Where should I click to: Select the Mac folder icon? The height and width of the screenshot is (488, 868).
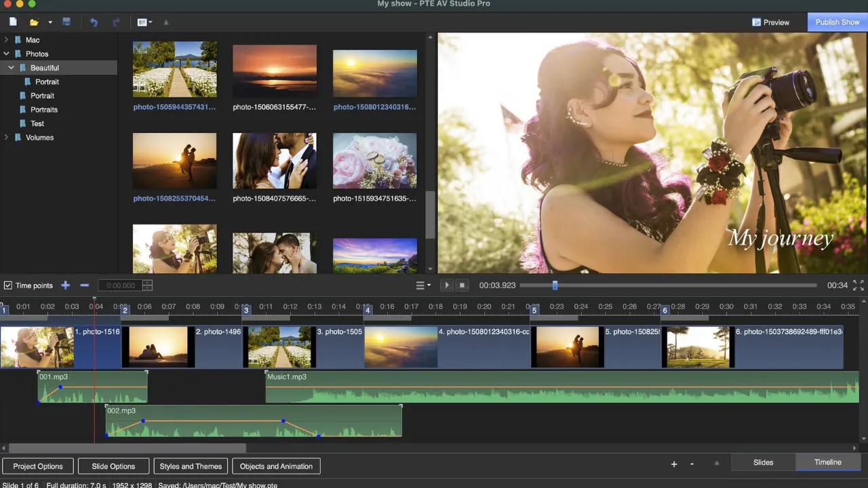click(x=18, y=40)
